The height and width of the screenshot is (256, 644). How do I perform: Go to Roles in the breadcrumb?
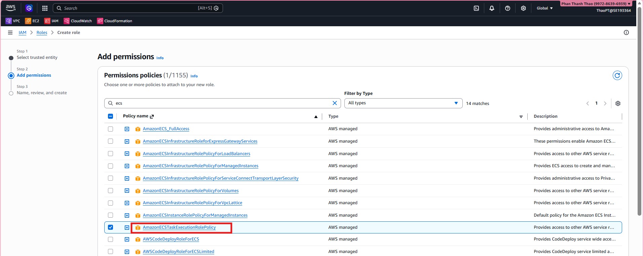(42, 33)
